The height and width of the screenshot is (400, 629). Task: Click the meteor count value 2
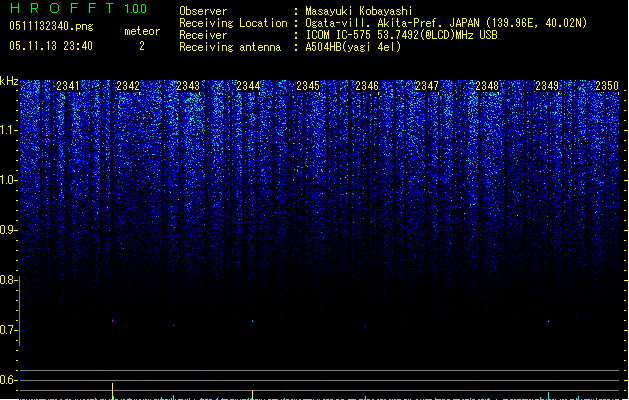pos(142,46)
